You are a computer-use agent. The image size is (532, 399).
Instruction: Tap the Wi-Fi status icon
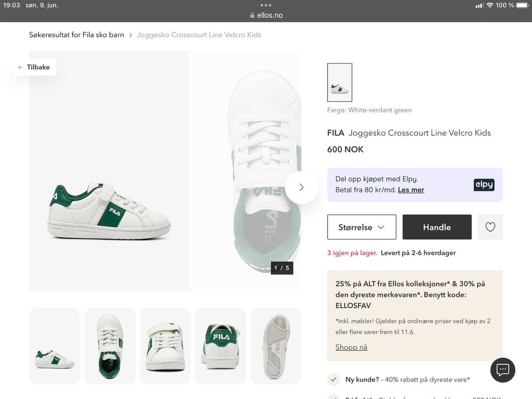tap(490, 5)
